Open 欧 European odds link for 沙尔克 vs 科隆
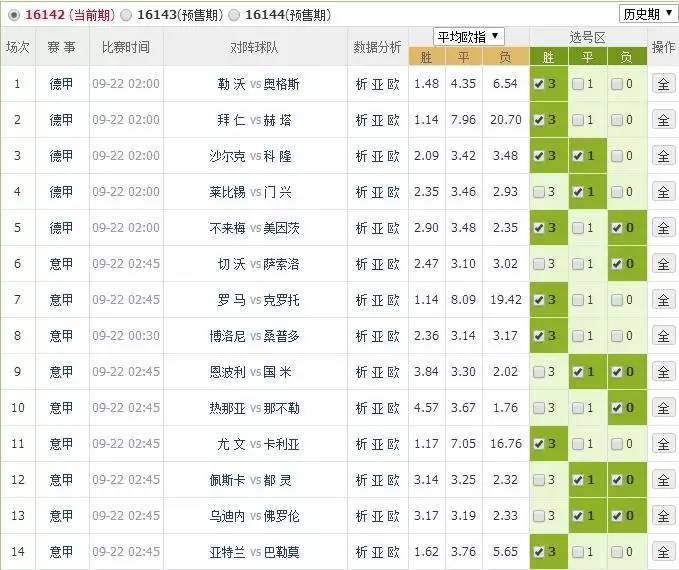This screenshot has width=679, height=570. pos(394,156)
